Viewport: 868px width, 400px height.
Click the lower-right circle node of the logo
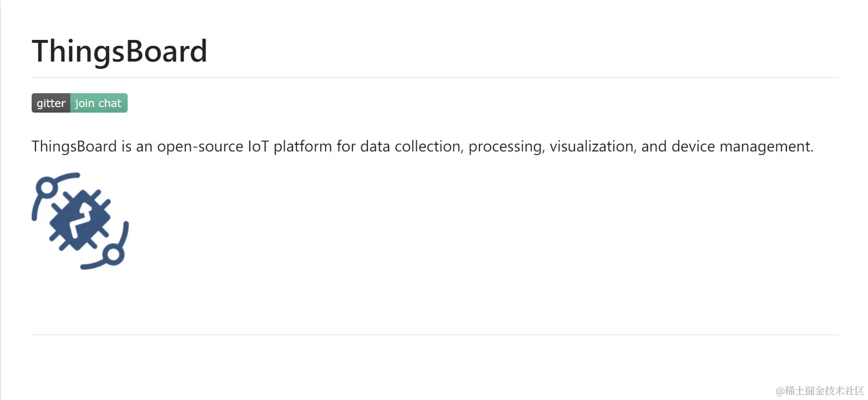[113, 255]
